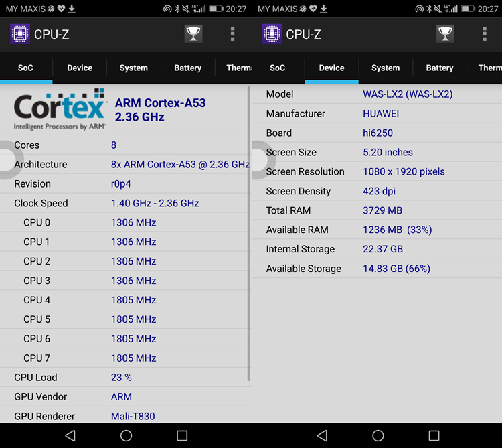Image resolution: width=502 pixels, height=448 pixels.
Task: Switch to SoC tab in right screen
Action: point(277,68)
